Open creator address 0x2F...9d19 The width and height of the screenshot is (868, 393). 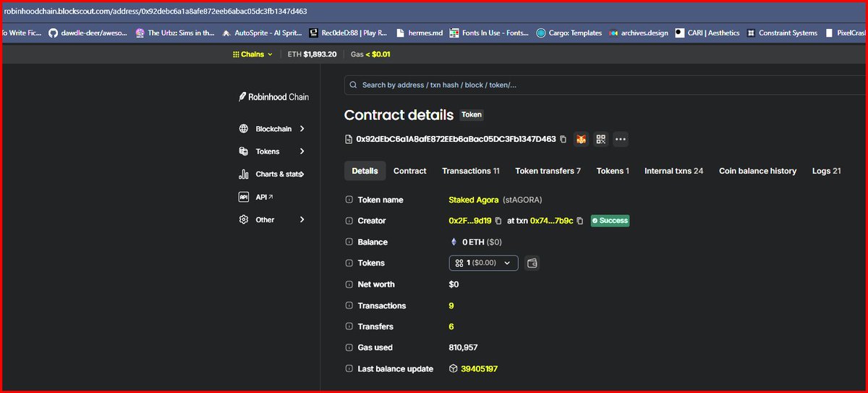coord(470,221)
